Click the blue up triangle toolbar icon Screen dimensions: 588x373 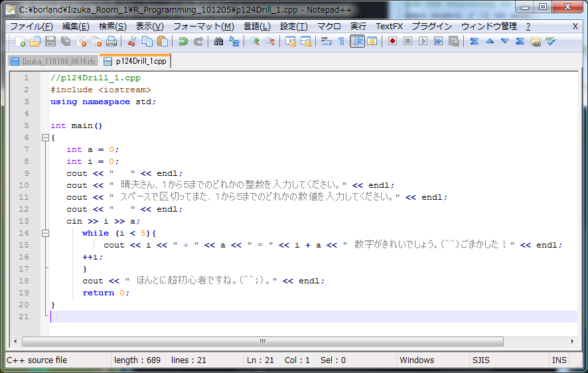pos(489,41)
